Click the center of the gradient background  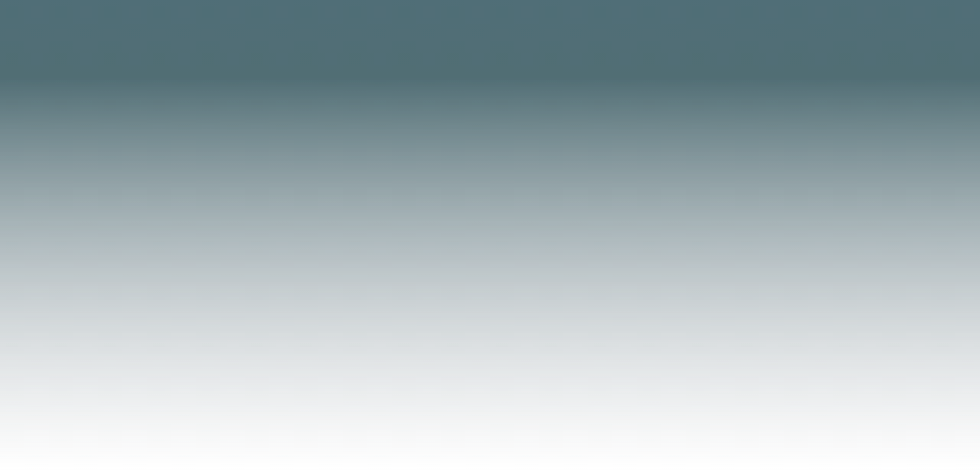coord(490,235)
